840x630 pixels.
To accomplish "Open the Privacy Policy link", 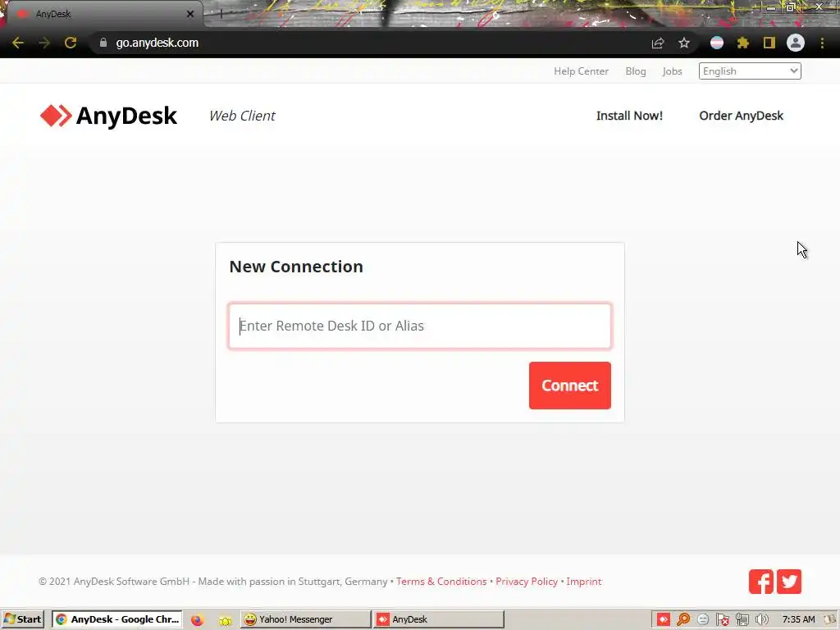I will [527, 582].
